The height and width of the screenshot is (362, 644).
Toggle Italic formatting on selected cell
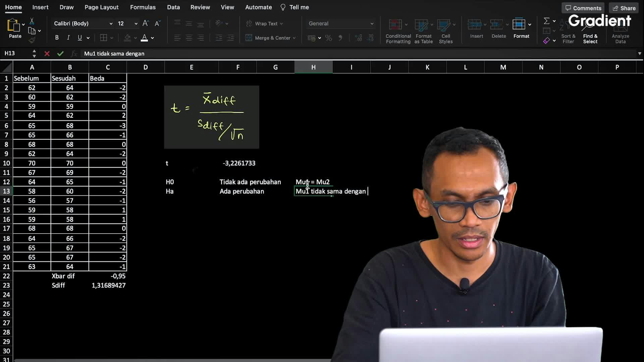click(68, 38)
